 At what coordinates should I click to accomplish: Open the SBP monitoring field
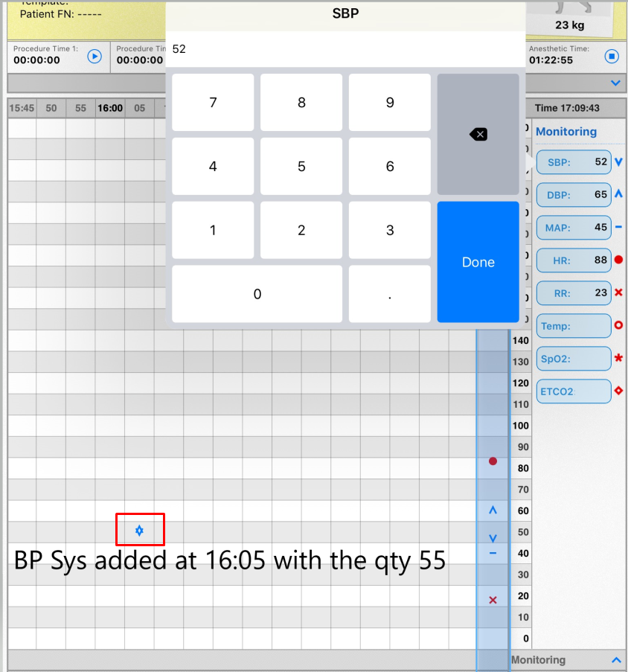point(574,162)
